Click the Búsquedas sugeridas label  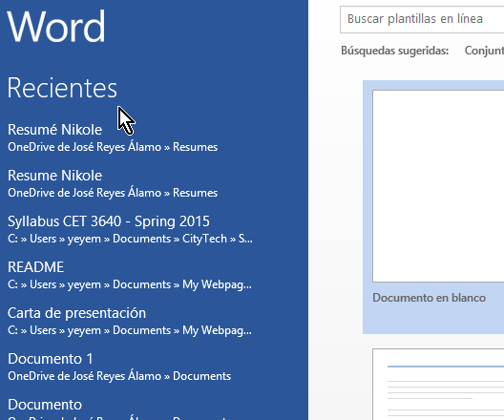coord(395,51)
